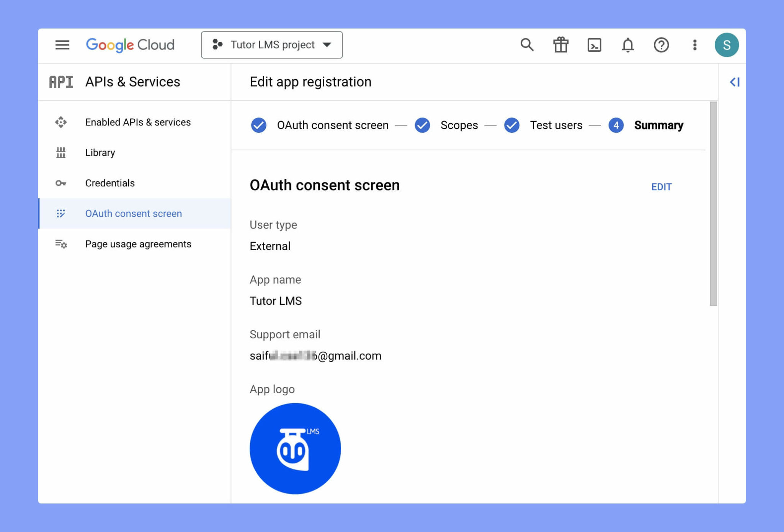Click the completed OAuth consent screen step checkmark

point(258,125)
